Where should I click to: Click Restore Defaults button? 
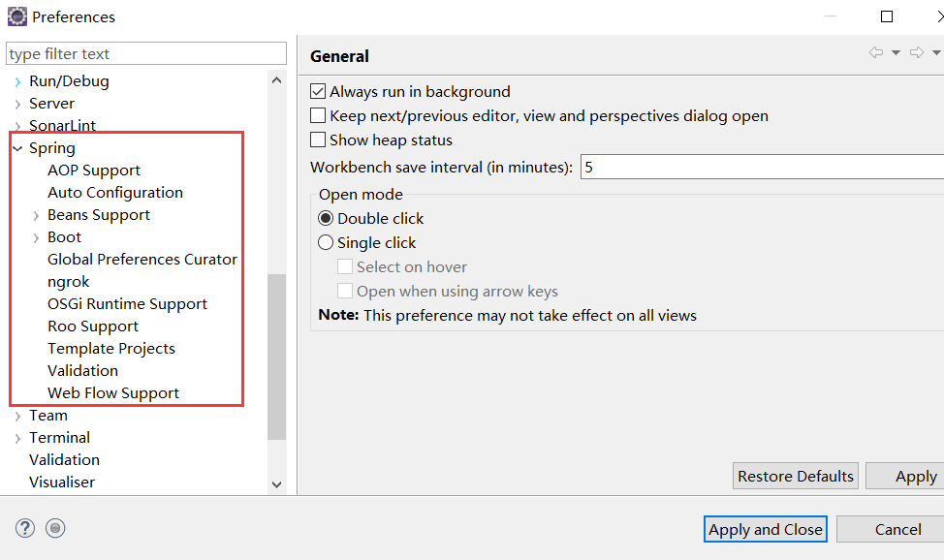pyautogui.click(x=796, y=477)
